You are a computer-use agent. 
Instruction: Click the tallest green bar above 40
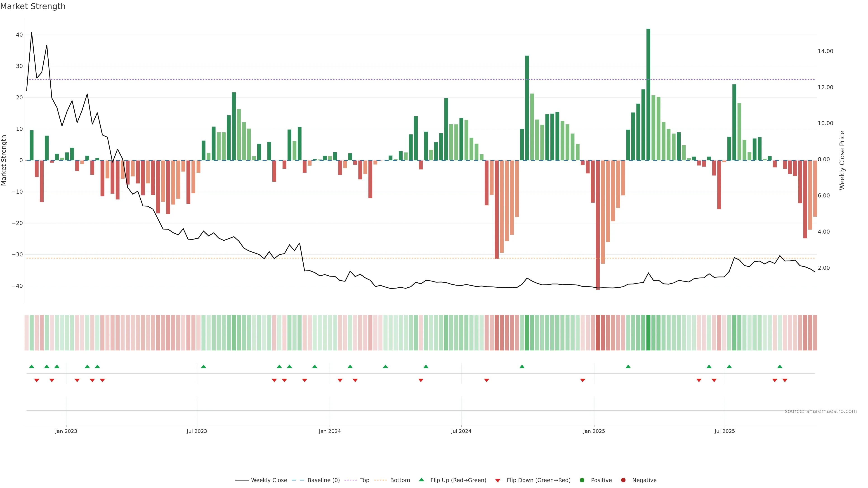pos(648,94)
